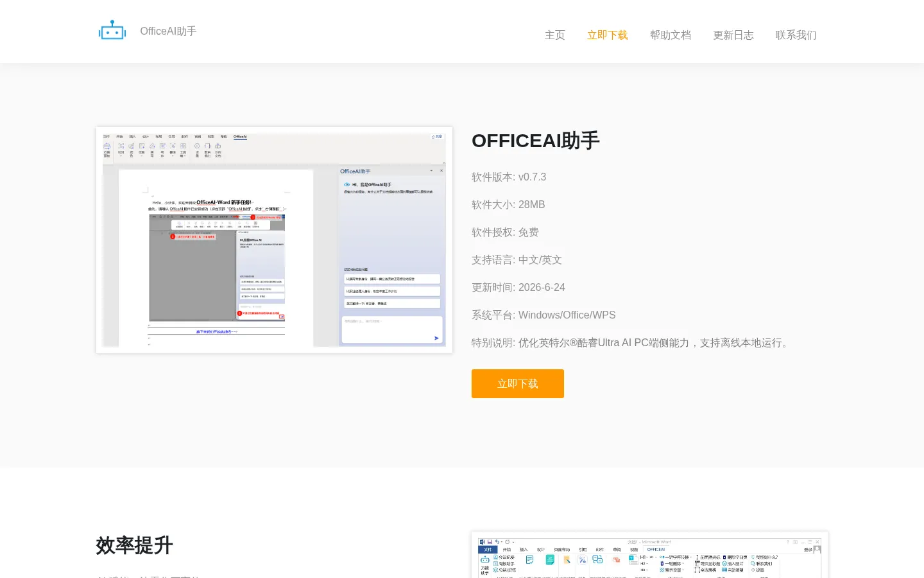
Task: Click the 更新时间: 2026-6-24 line
Action: [518, 288]
